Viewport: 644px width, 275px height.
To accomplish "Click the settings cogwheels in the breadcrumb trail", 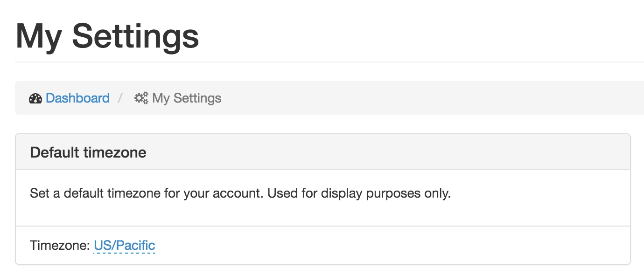I will pos(141,98).
